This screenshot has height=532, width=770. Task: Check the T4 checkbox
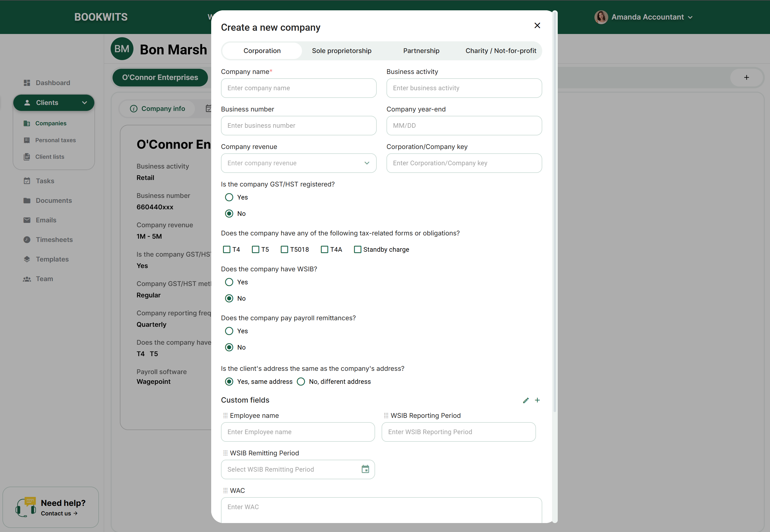227,249
